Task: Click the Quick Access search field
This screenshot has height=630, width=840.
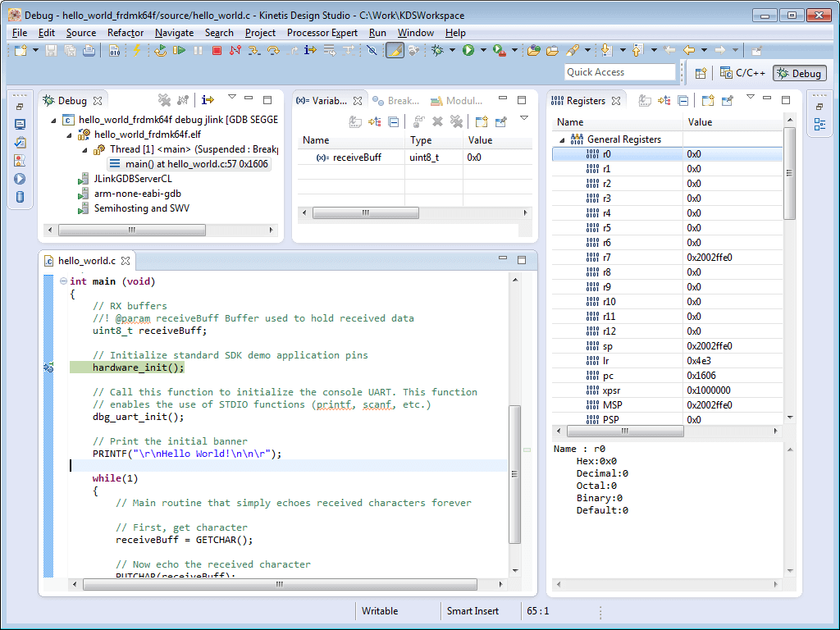Action: click(x=620, y=72)
